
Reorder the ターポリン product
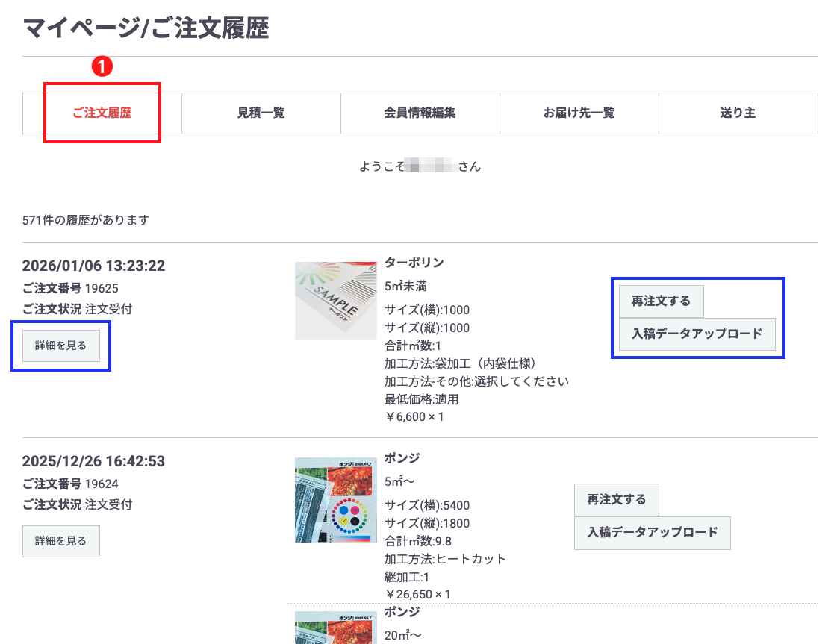[x=661, y=301]
